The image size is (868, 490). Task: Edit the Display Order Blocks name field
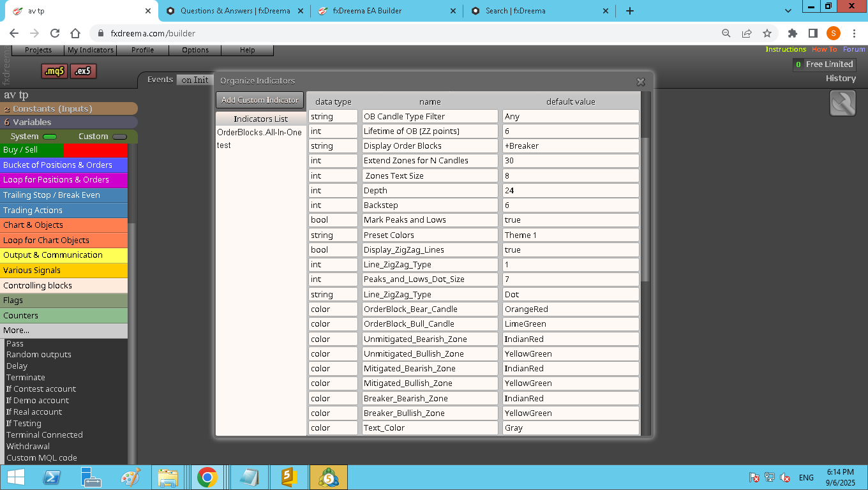click(430, 145)
